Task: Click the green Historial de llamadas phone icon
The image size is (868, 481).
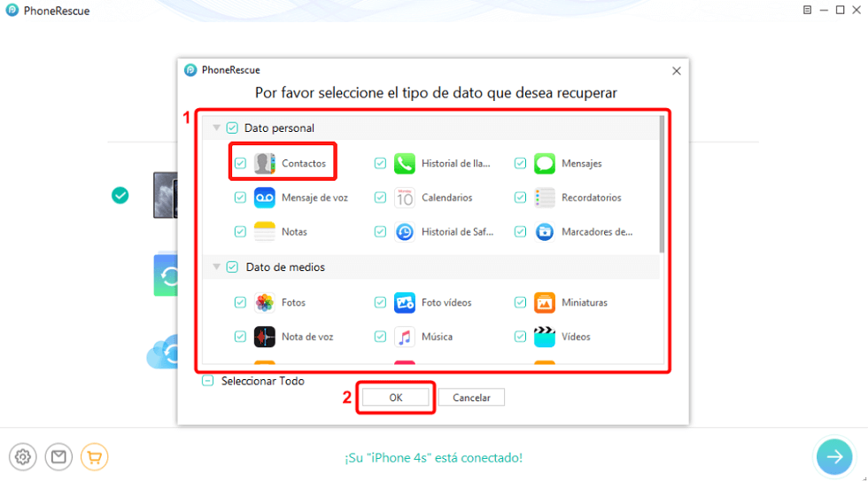Action: [405, 163]
